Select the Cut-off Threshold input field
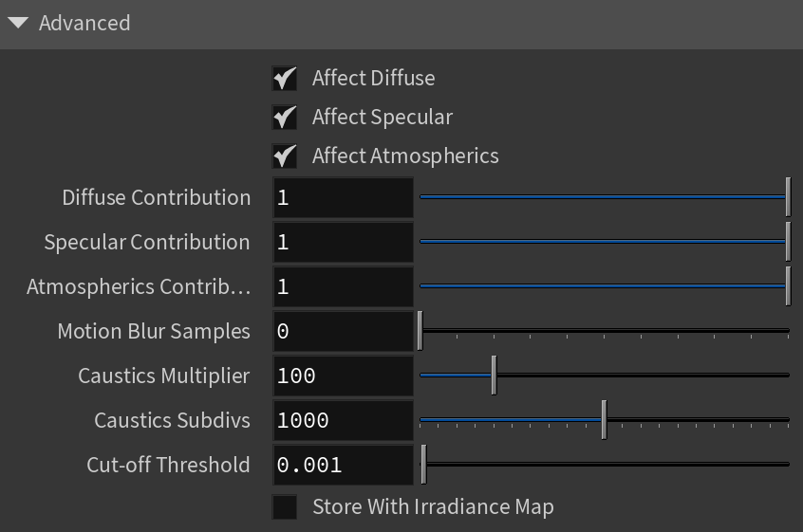803x532 pixels. tap(343, 465)
